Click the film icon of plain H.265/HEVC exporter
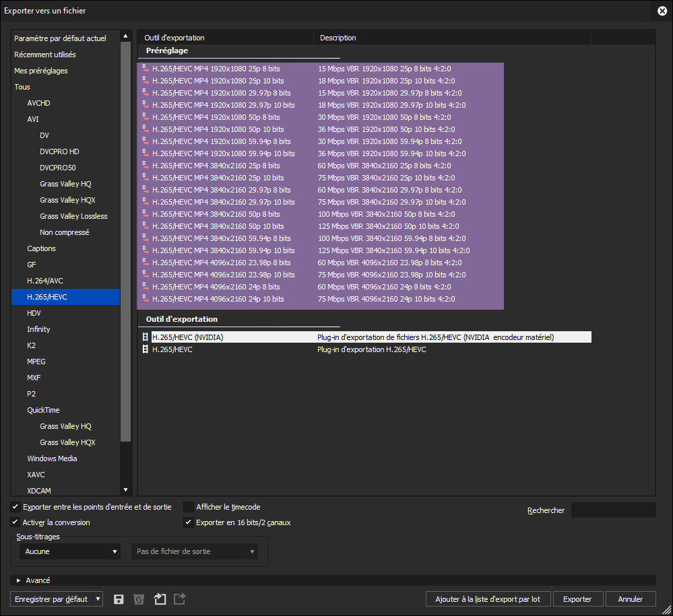 click(x=145, y=349)
